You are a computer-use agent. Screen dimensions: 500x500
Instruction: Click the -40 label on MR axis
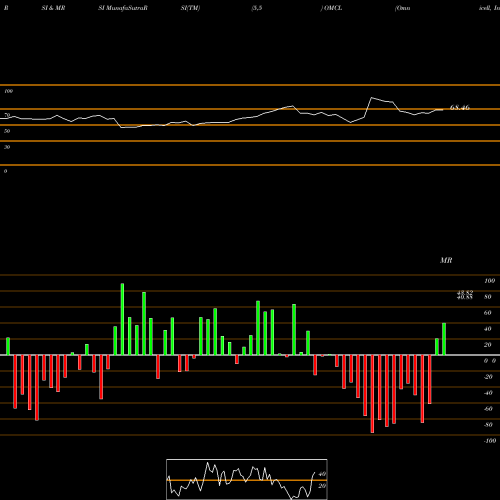point(488,393)
